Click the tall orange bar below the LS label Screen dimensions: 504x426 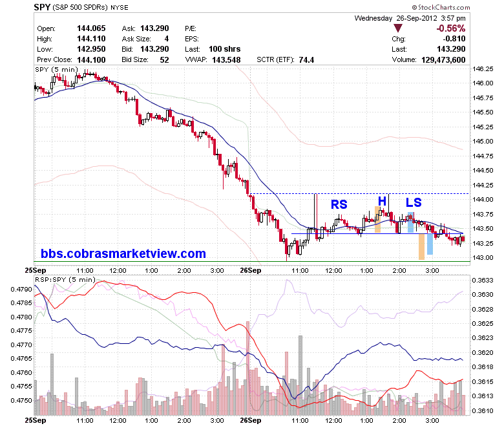point(421,246)
